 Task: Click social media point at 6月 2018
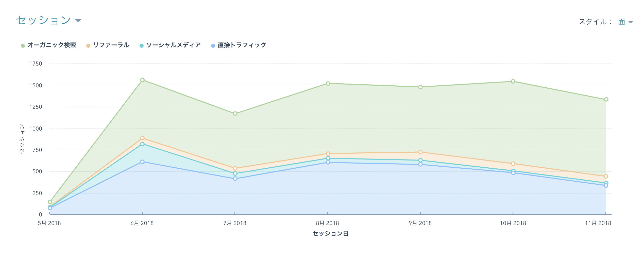(x=142, y=144)
